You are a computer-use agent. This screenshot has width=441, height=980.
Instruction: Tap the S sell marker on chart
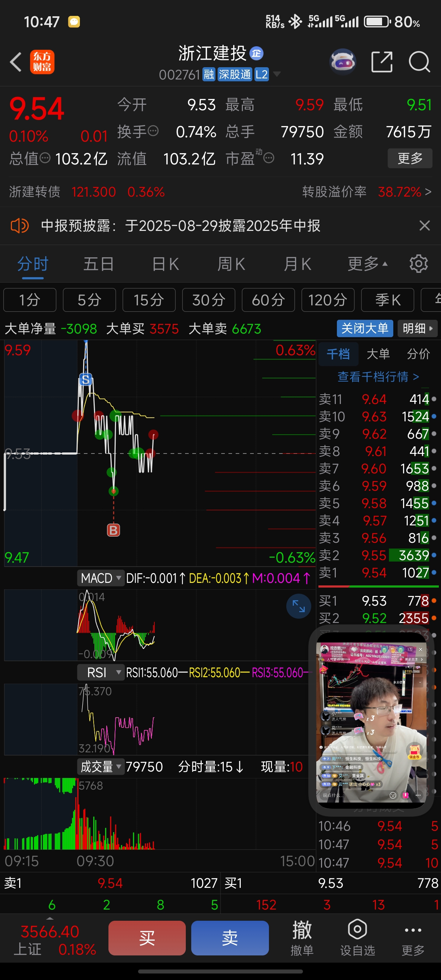(86, 379)
